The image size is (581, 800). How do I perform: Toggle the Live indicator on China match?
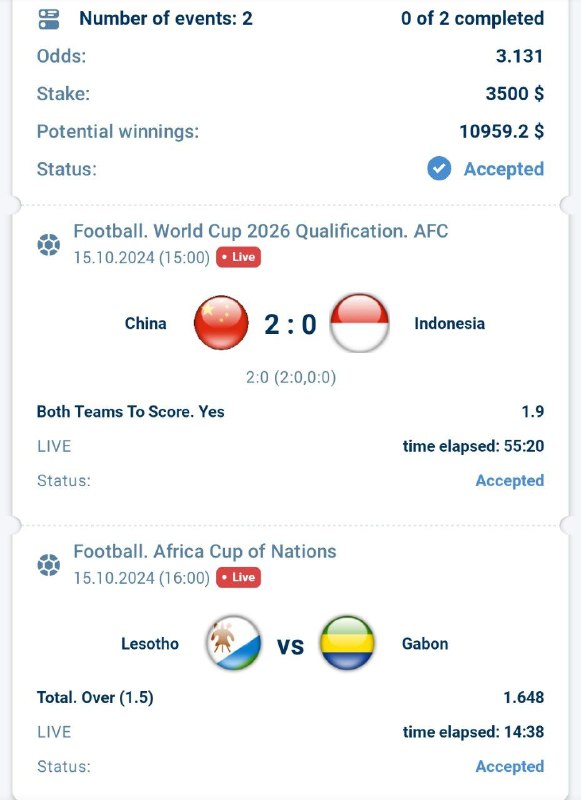[x=239, y=257]
